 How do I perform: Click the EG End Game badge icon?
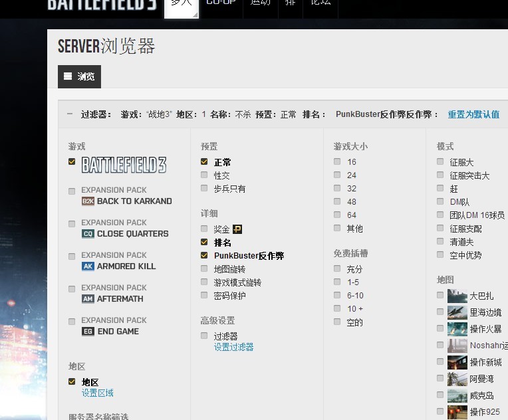[x=88, y=331]
